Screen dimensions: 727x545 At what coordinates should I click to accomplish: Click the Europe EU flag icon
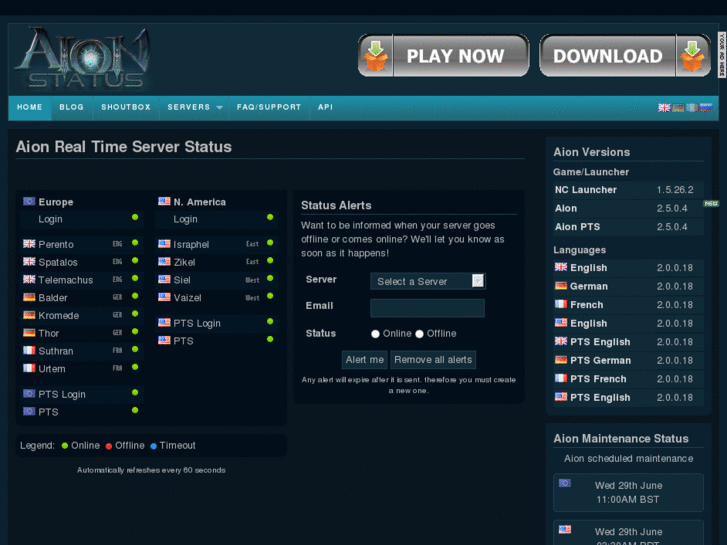tap(29, 201)
